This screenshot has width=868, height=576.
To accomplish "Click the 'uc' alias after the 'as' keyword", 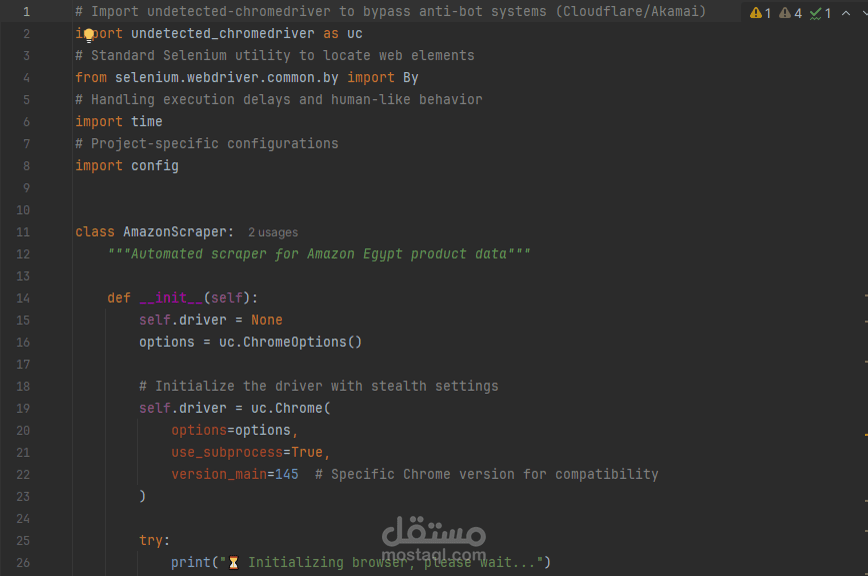I will click(x=354, y=33).
